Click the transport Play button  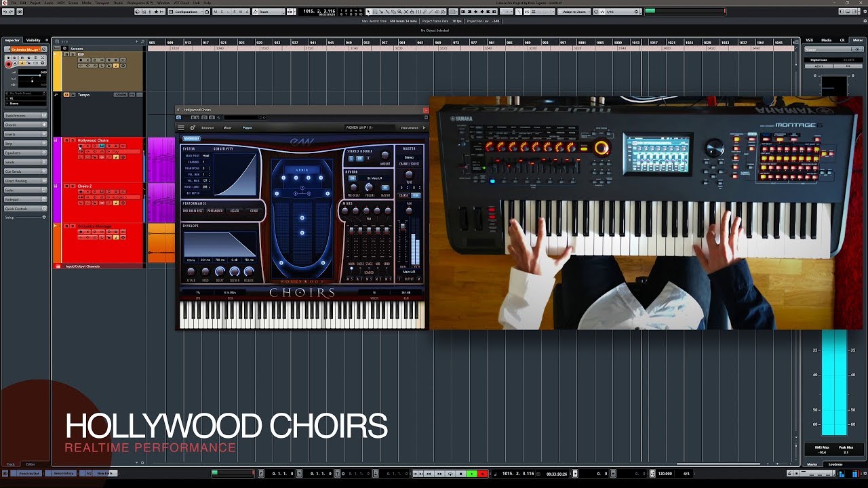471,474
